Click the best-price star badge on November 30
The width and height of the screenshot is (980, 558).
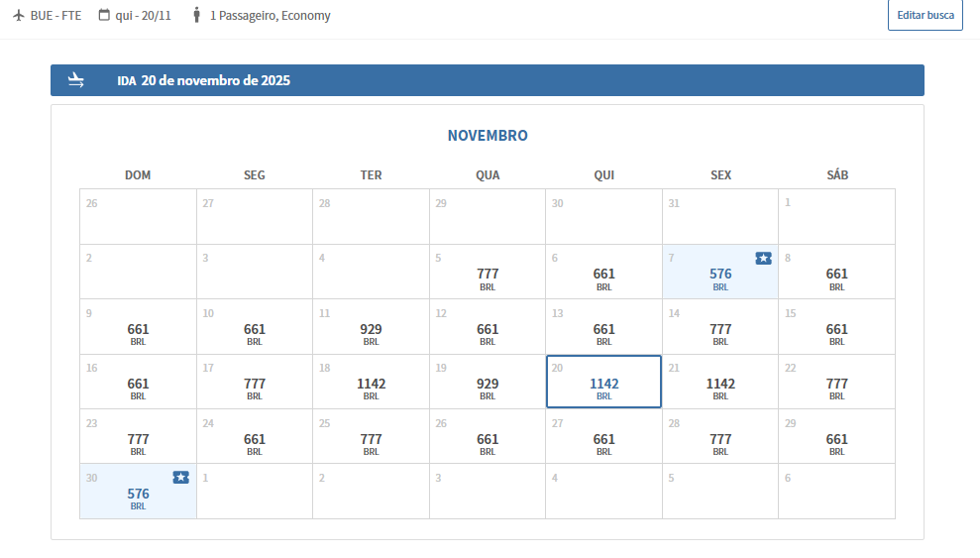click(x=180, y=478)
